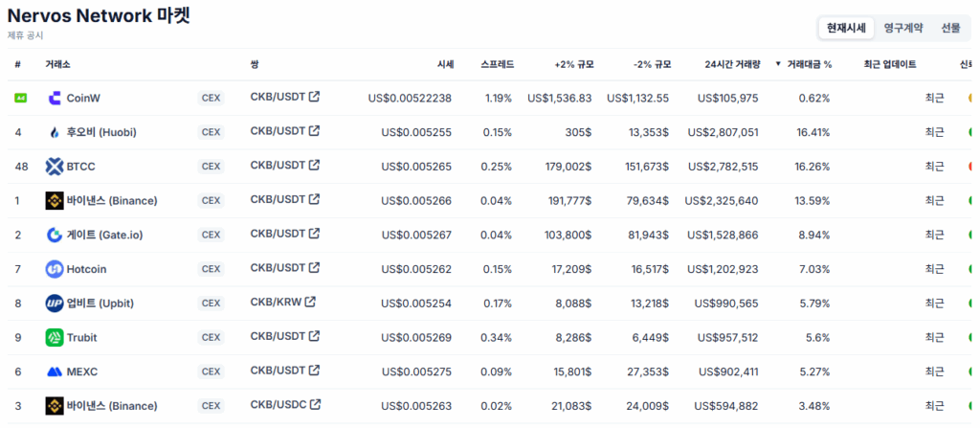Screen dimensions: 980x428
Task: Click volume percentage 3.48%
Action: pyautogui.click(x=814, y=406)
